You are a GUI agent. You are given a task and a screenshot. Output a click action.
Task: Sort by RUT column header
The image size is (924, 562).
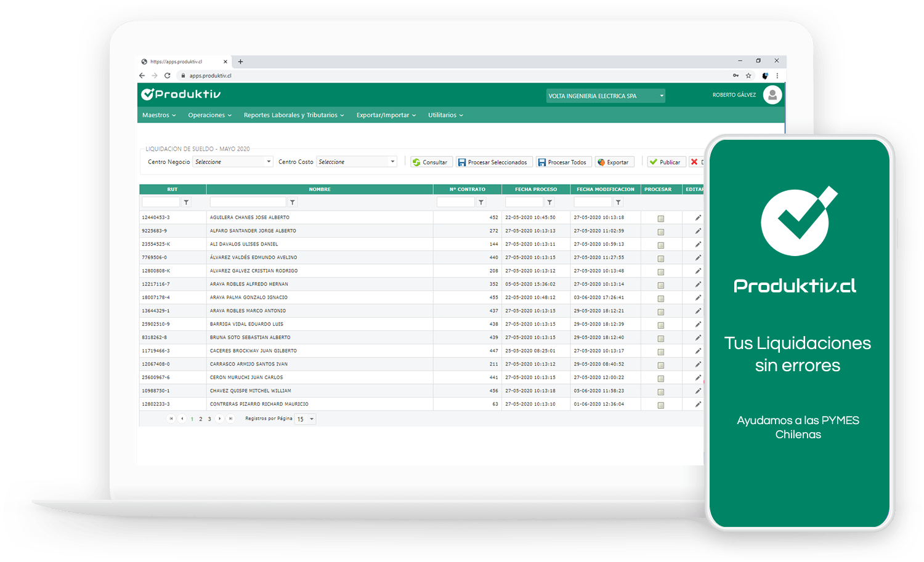pyautogui.click(x=172, y=189)
